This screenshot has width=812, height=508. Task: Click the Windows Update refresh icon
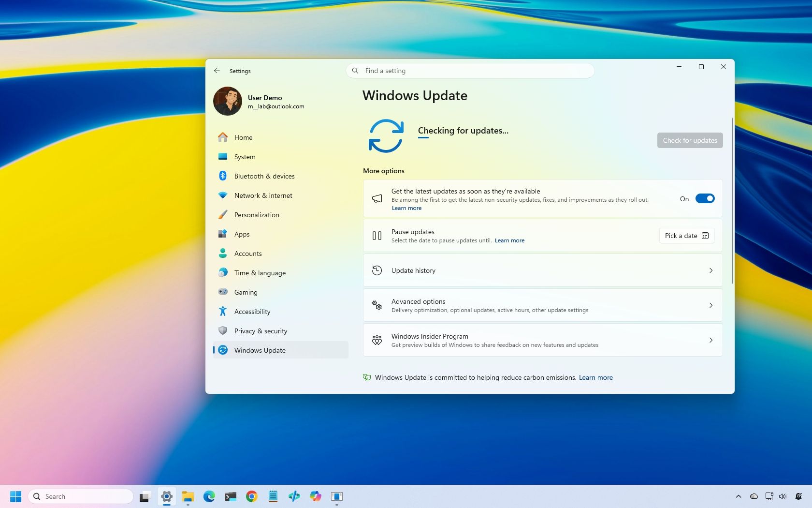click(386, 136)
